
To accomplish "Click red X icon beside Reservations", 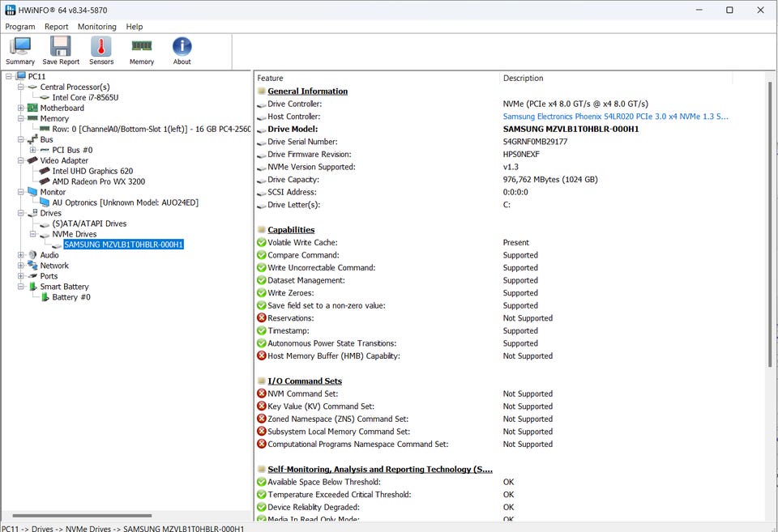I will pyautogui.click(x=262, y=317).
